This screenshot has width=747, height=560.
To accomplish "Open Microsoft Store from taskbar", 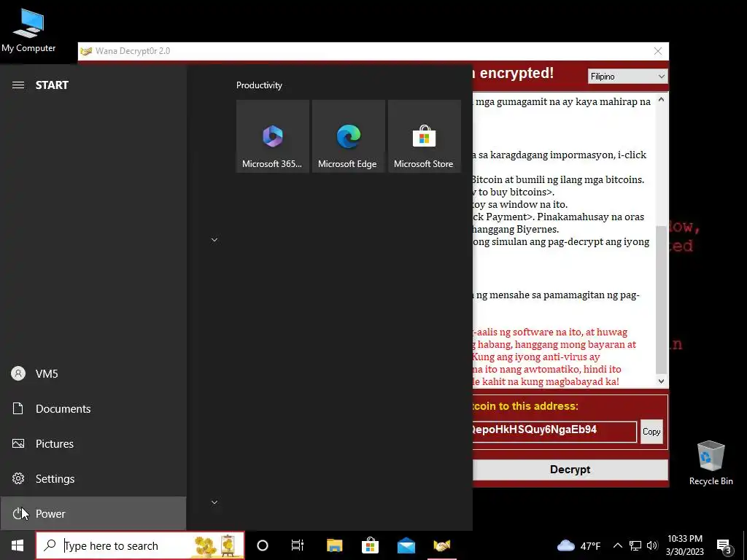I will [x=370, y=545].
